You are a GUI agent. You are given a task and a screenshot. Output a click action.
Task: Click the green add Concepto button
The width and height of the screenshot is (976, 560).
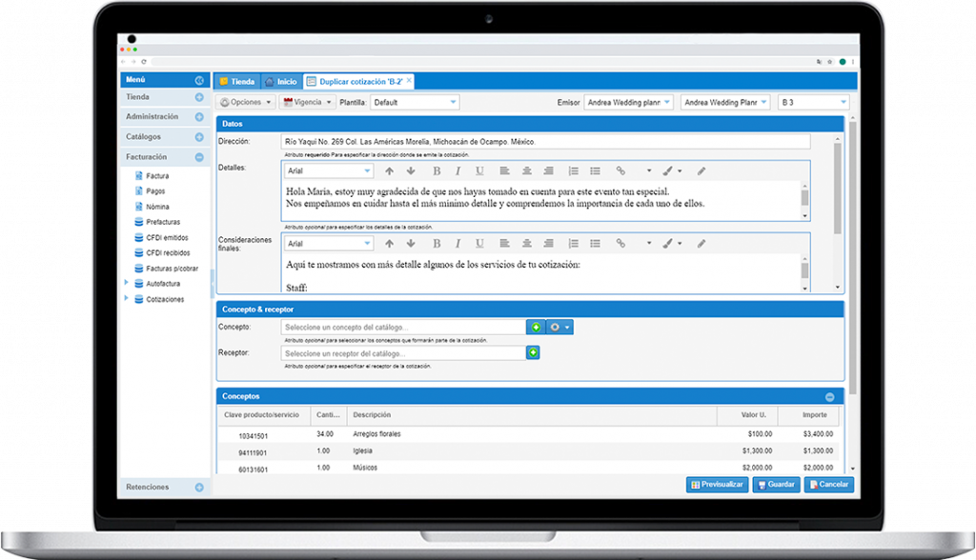pos(536,328)
